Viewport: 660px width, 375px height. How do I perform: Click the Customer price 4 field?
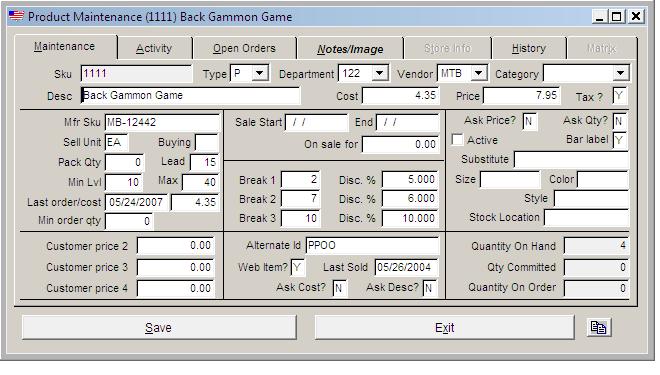(x=176, y=288)
